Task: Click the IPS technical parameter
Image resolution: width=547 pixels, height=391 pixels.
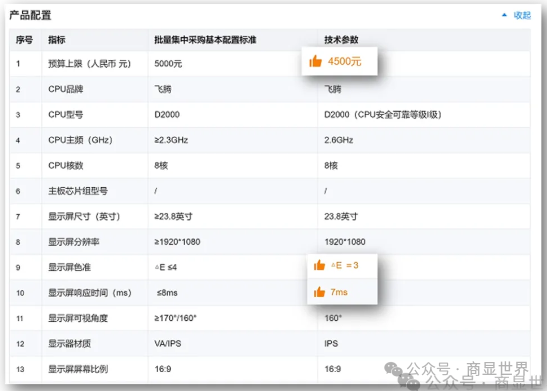Action: click(331, 344)
